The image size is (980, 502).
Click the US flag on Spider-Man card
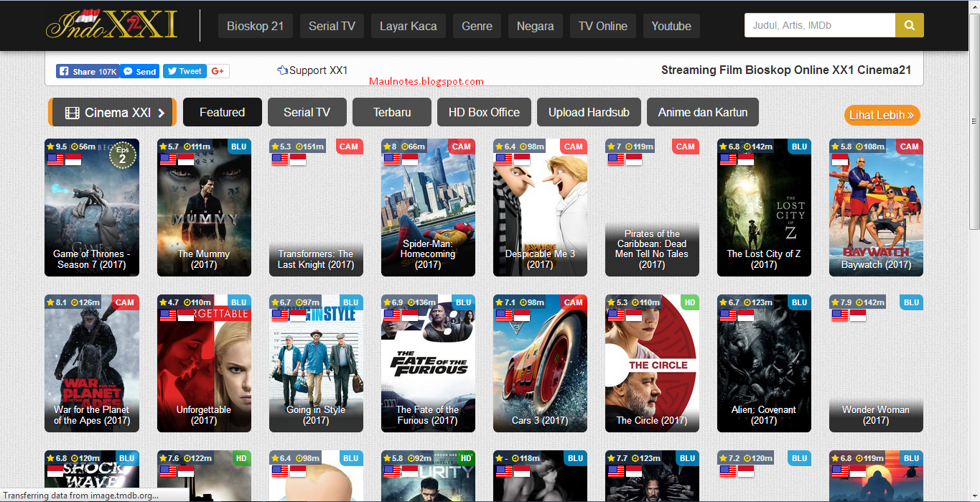(x=392, y=159)
